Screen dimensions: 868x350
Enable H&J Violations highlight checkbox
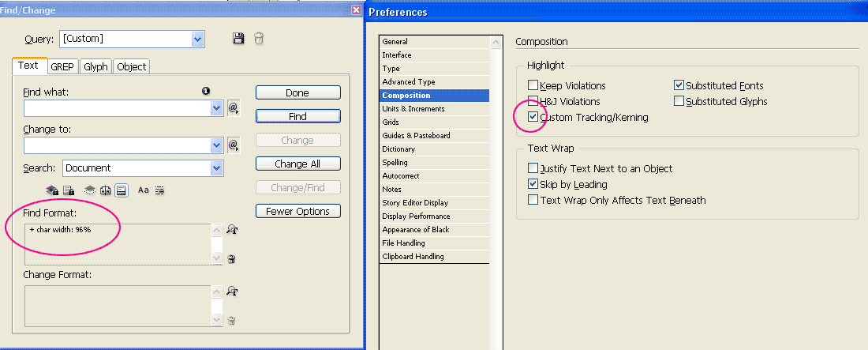point(533,101)
